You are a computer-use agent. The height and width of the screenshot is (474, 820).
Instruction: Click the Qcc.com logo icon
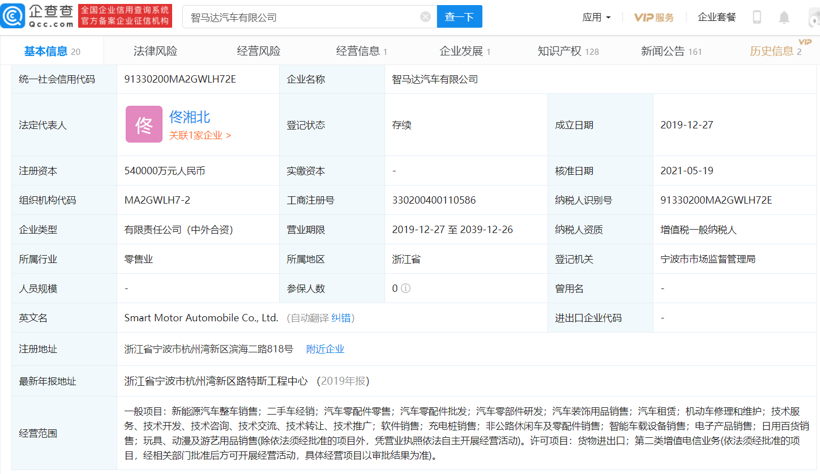(13, 16)
